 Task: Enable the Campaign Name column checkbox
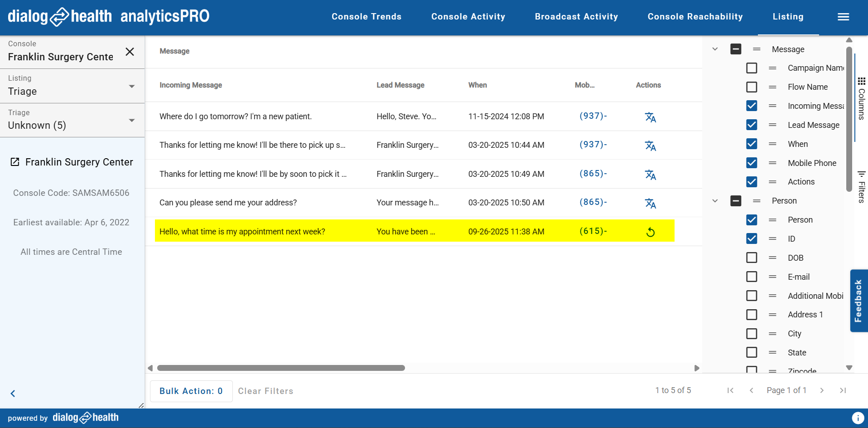(x=752, y=68)
